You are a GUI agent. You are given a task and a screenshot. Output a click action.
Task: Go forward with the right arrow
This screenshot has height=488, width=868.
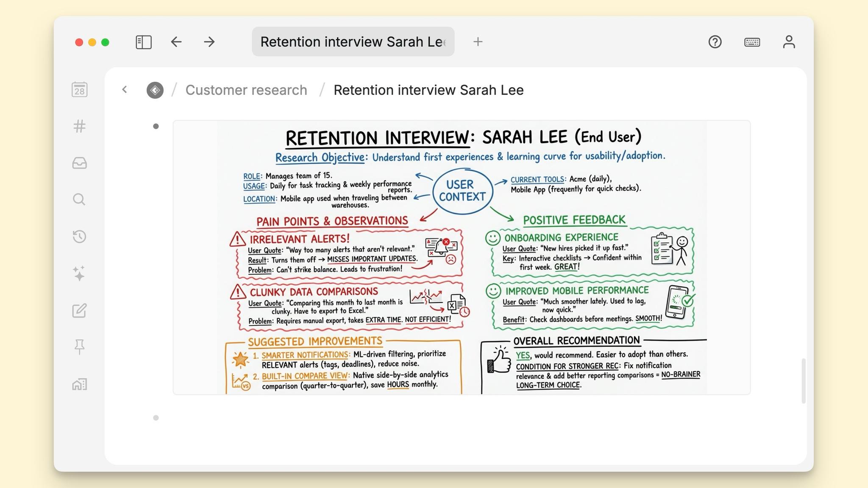tap(209, 42)
